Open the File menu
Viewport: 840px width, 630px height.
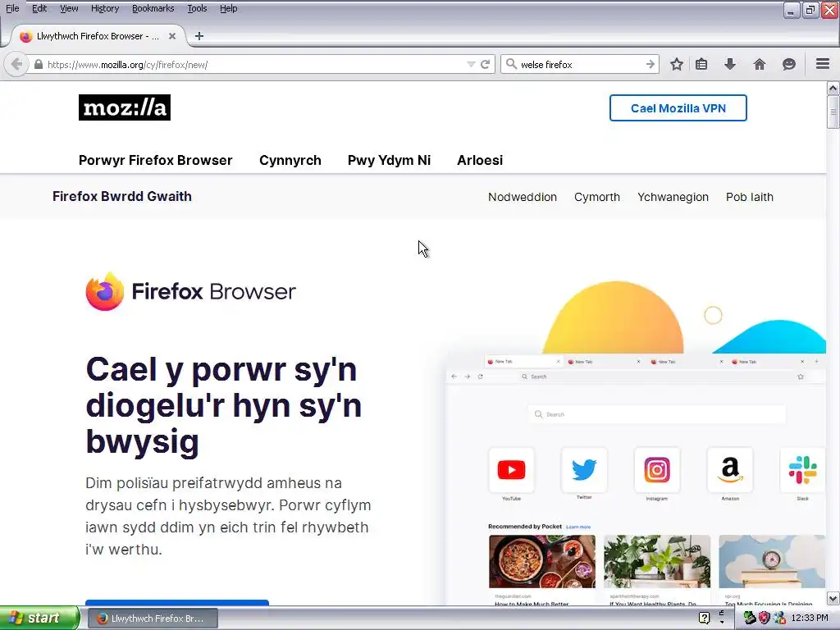pyautogui.click(x=12, y=8)
